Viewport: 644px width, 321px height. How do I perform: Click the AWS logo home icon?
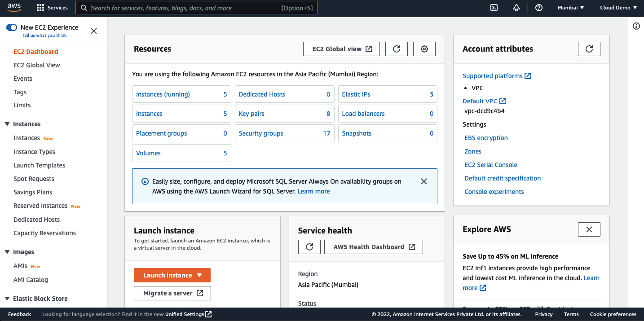click(x=14, y=8)
